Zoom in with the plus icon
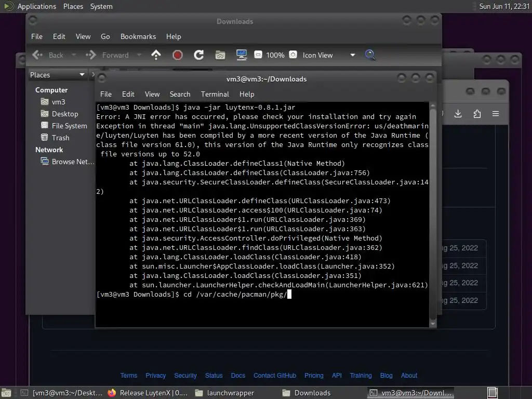Screen dimensions: 532x399 pos(293,55)
